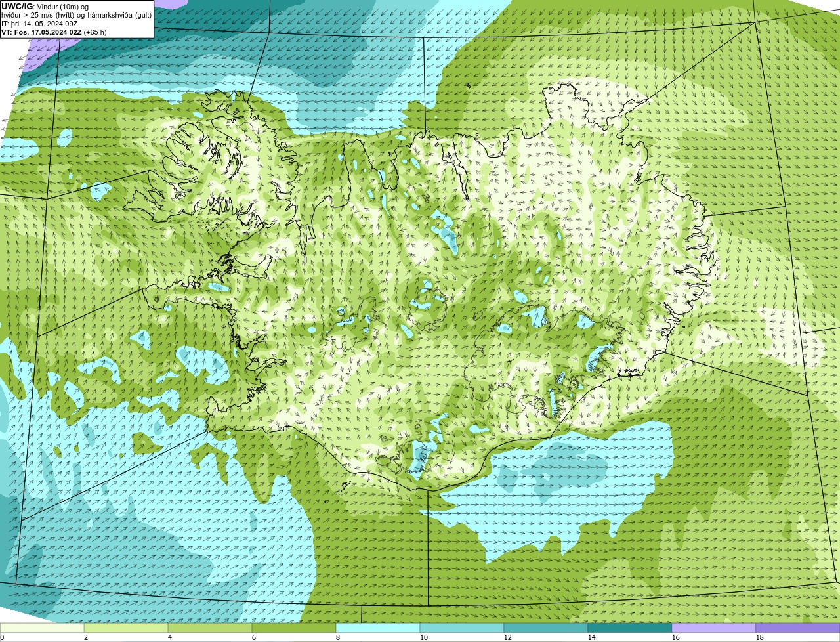Pick the dark teal 14–16 m/s legend swatch
840x642 pixels.
click(630, 628)
